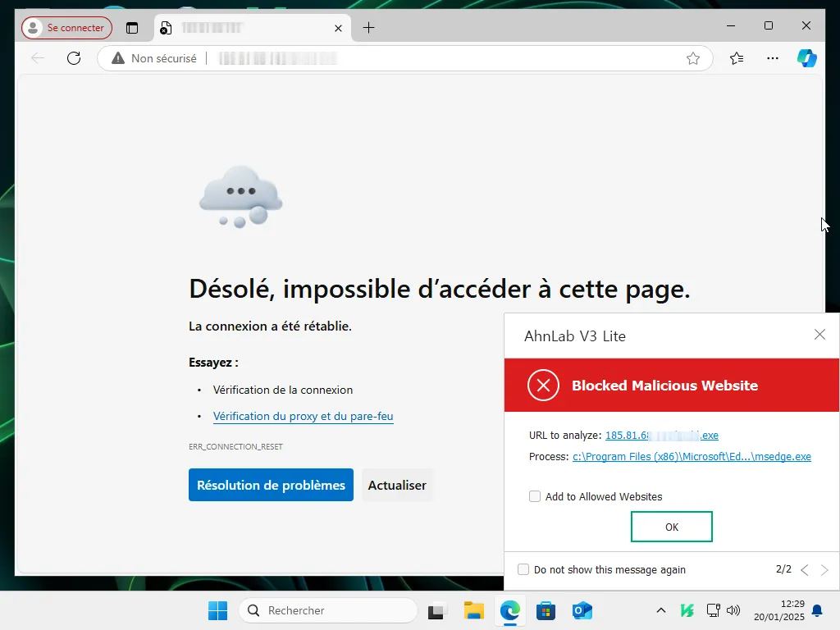Minimize the Edge browser window
The image size is (840, 630).
click(731, 25)
